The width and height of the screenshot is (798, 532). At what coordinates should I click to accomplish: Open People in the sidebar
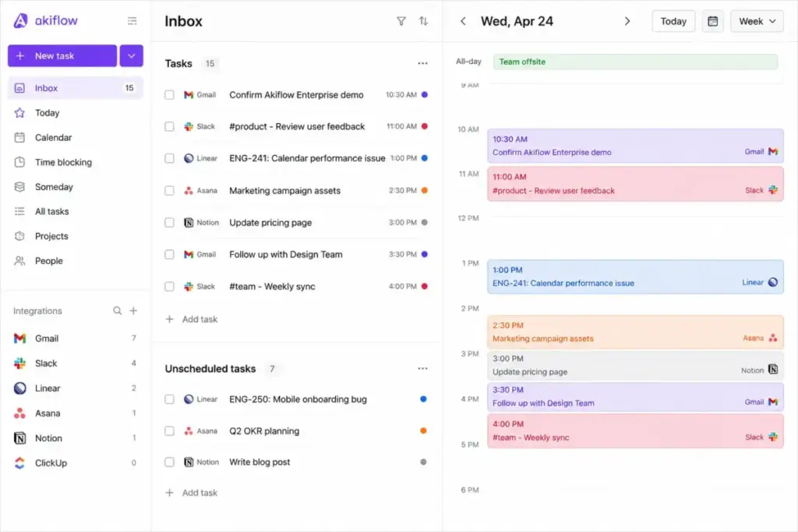pyautogui.click(x=75, y=261)
